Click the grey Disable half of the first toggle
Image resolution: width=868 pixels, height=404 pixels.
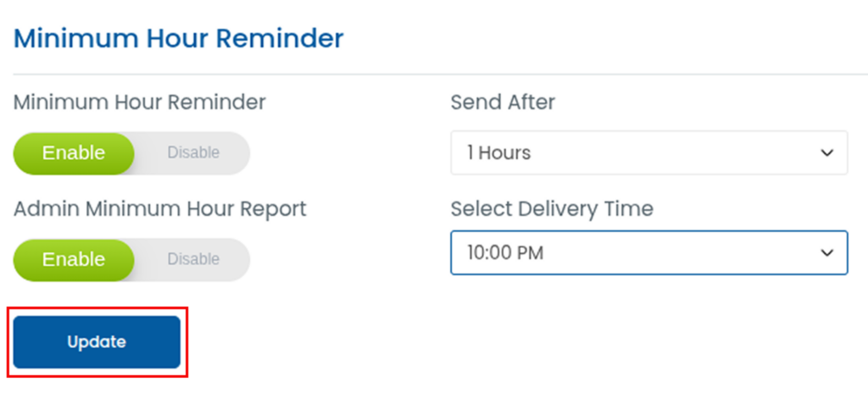[x=193, y=153]
